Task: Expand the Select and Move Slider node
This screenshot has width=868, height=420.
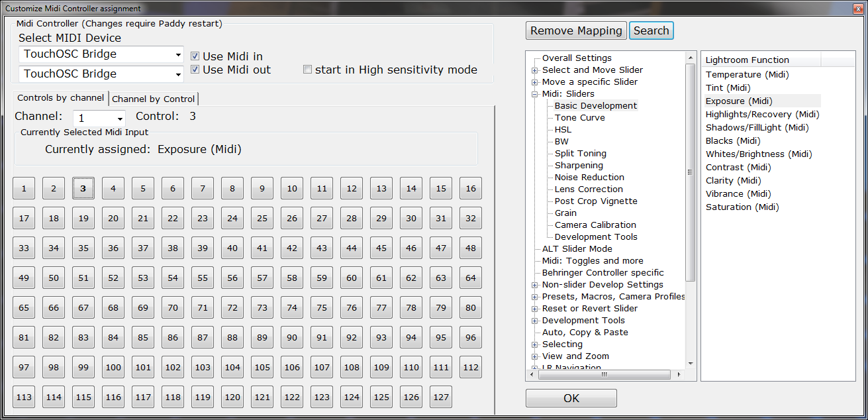Action: point(535,70)
